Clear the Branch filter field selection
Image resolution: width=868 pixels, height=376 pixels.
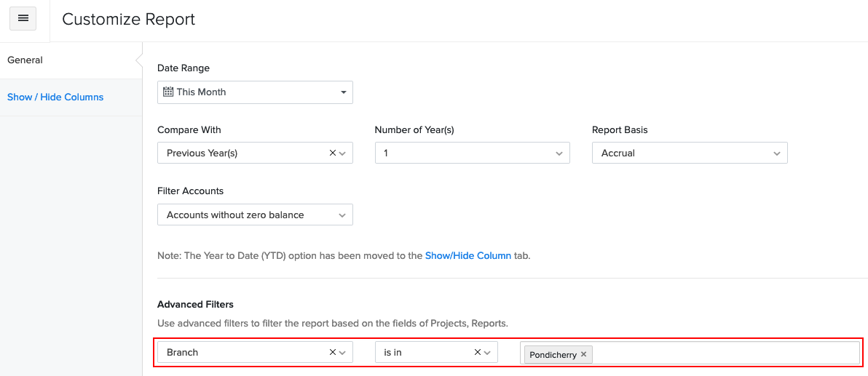(x=333, y=353)
